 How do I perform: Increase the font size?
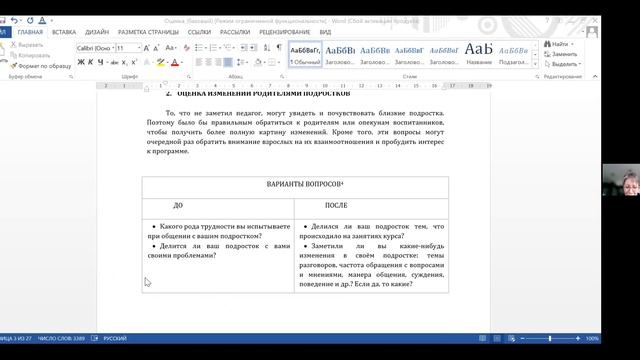147,48
